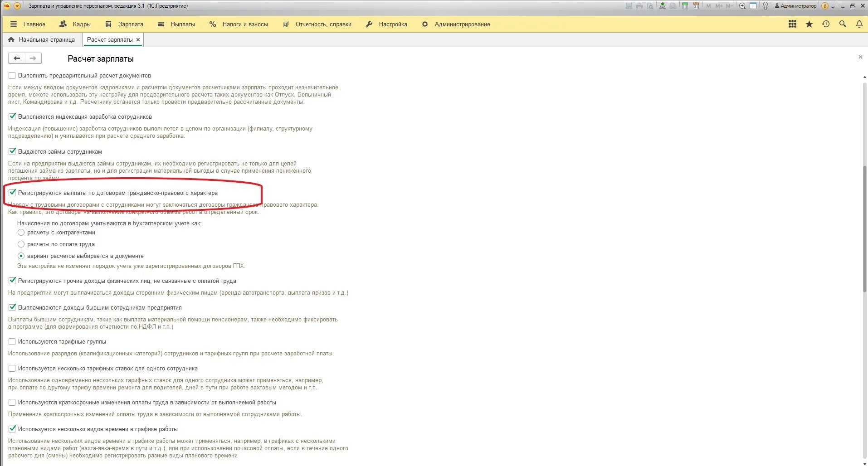
Task: Close the Расчет зарплаты form with X
Action: pos(860,57)
